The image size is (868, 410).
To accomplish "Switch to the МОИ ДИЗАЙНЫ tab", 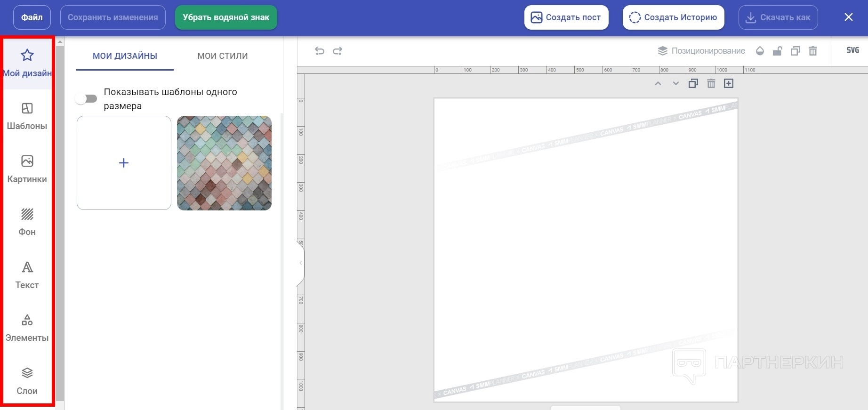I will 125,56.
